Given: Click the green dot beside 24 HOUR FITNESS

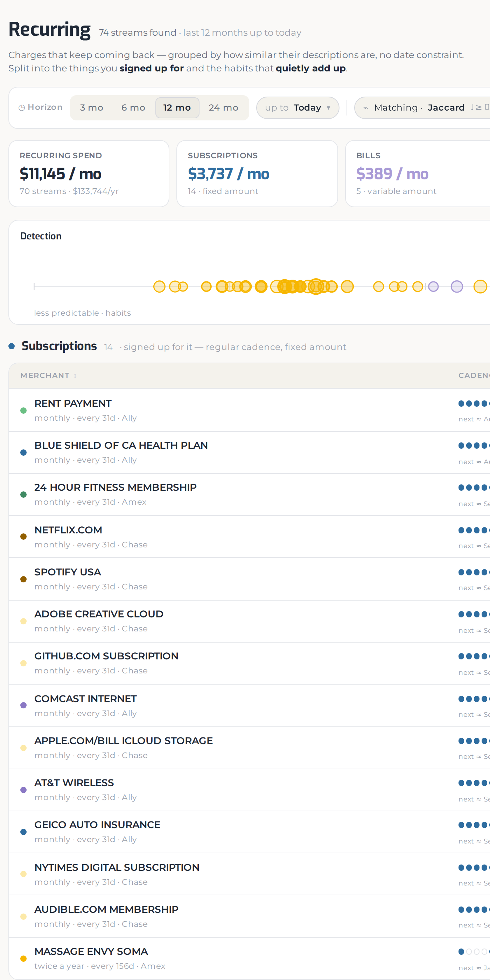Looking at the screenshot, I should click(23, 495).
